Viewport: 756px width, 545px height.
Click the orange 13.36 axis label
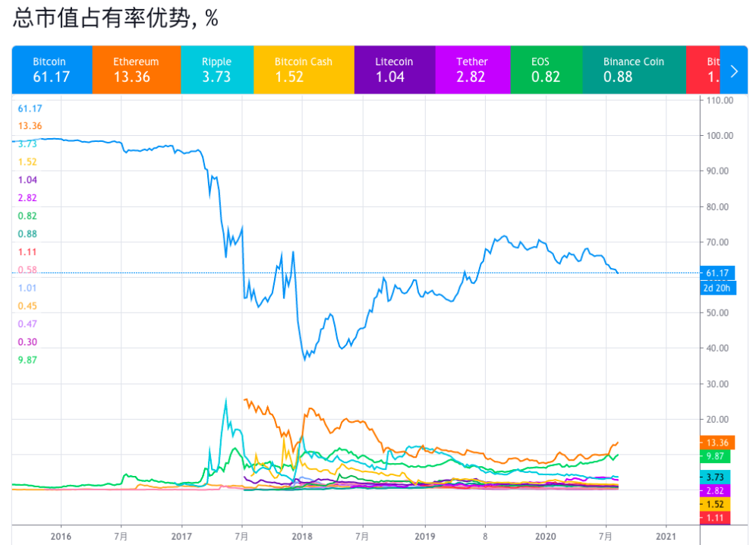pyautogui.click(x=717, y=443)
